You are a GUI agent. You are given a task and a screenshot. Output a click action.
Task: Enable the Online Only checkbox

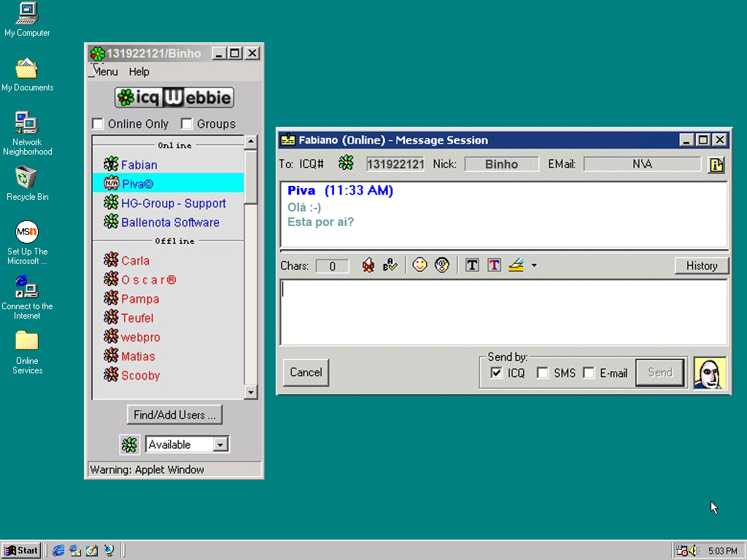click(x=98, y=124)
